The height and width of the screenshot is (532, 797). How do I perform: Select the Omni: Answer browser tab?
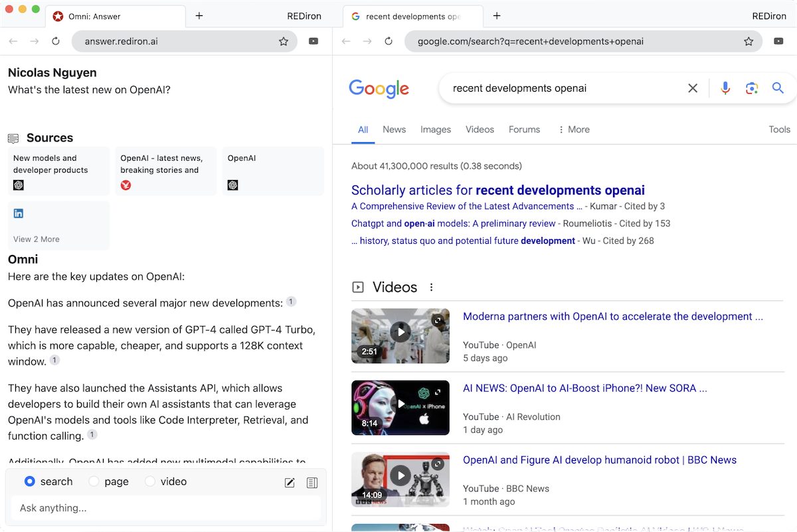tap(116, 17)
